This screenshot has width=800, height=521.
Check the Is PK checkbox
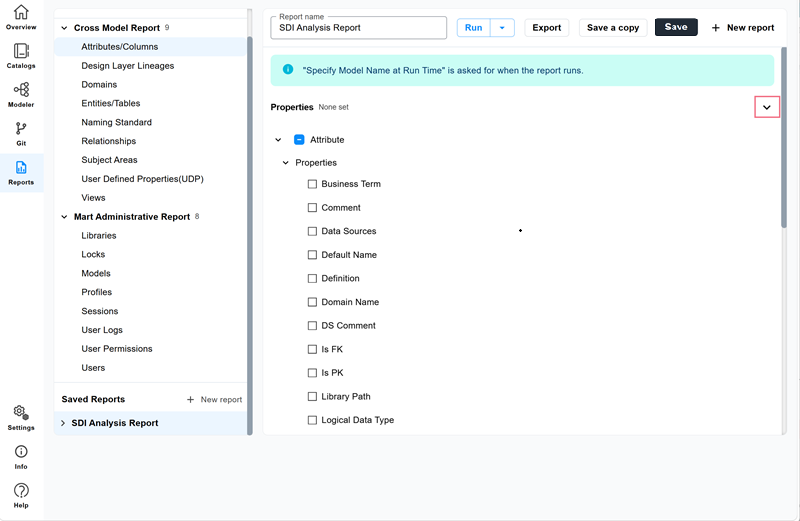point(312,373)
